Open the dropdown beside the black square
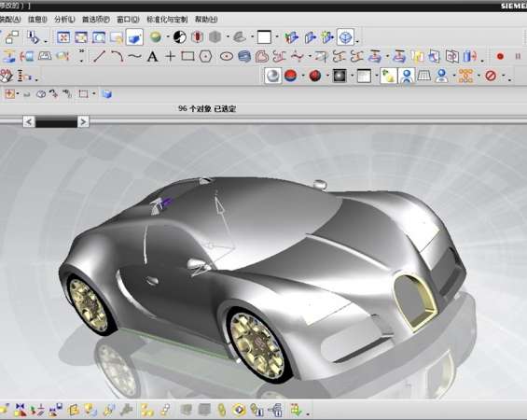Image resolution: width=527 pixels, height=420 pixels. pyautogui.click(x=352, y=76)
